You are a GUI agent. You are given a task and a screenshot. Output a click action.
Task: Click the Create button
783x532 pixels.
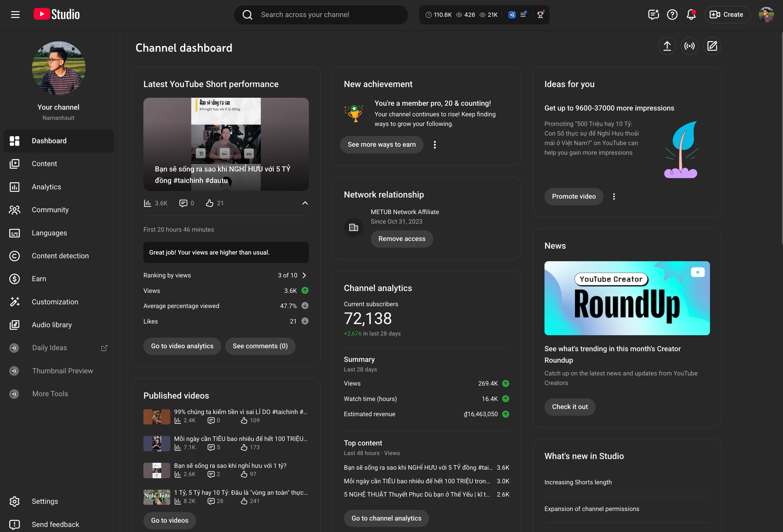tap(727, 14)
